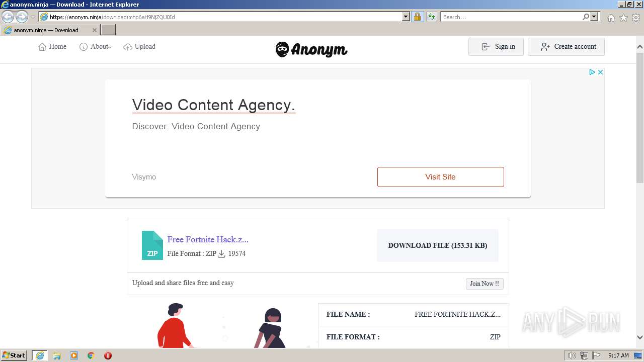The height and width of the screenshot is (362, 644).
Task: Click the ZIP file type icon
Action: coord(152,245)
